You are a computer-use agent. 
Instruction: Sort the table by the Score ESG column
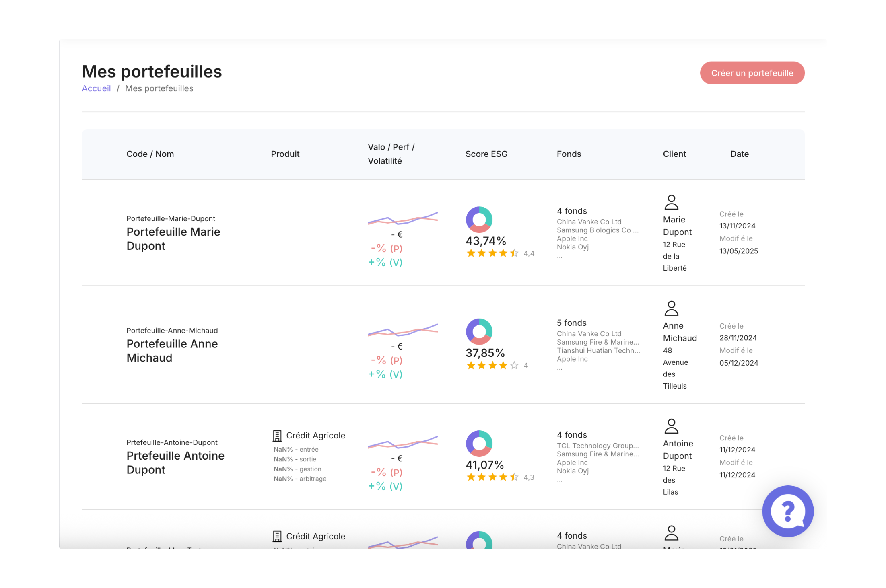pyautogui.click(x=486, y=154)
